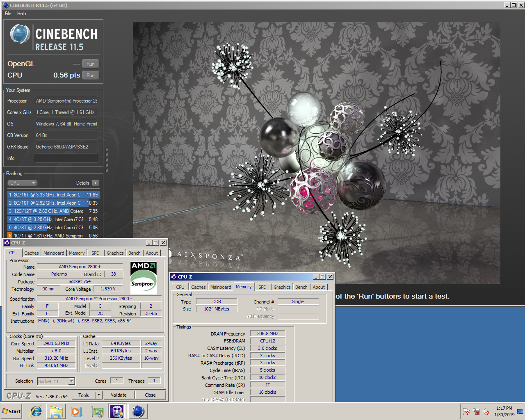This screenshot has height=420, width=525.
Task: Click the Command Rate 1T value
Action: tap(268, 385)
